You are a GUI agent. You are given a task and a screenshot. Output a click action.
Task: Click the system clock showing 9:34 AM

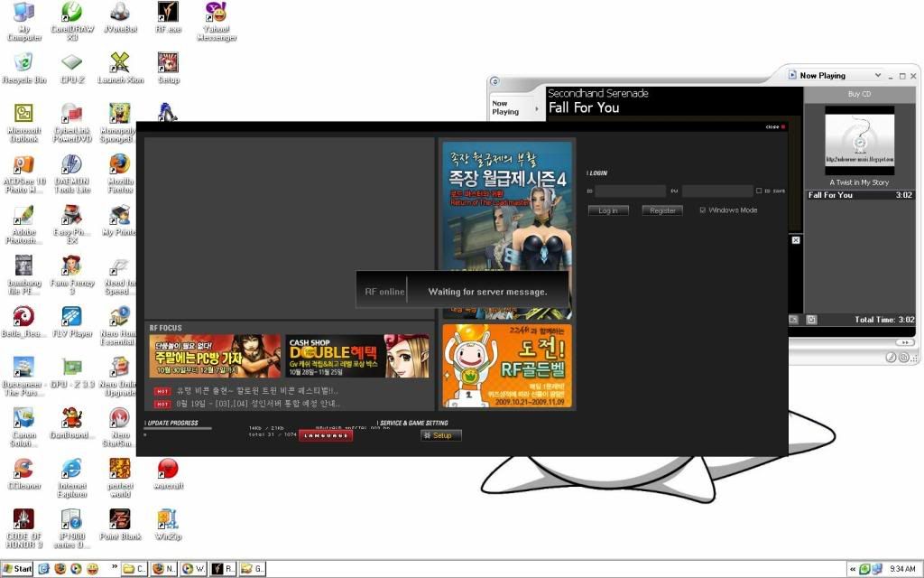[x=902, y=569]
